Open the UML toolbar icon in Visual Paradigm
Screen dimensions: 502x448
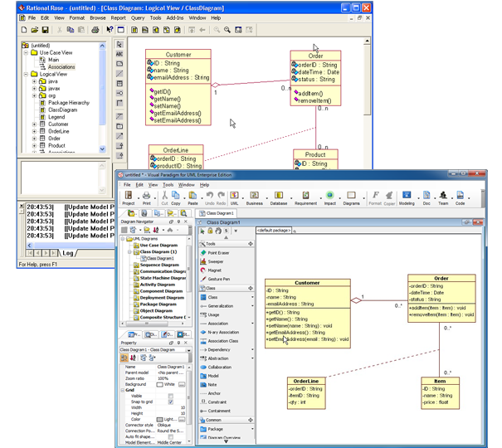234,197
